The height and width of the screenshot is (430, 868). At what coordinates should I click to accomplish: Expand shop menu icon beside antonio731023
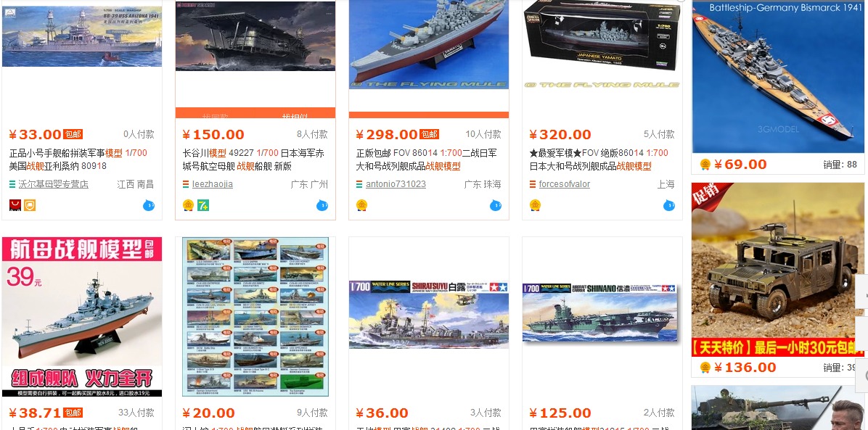tap(360, 184)
